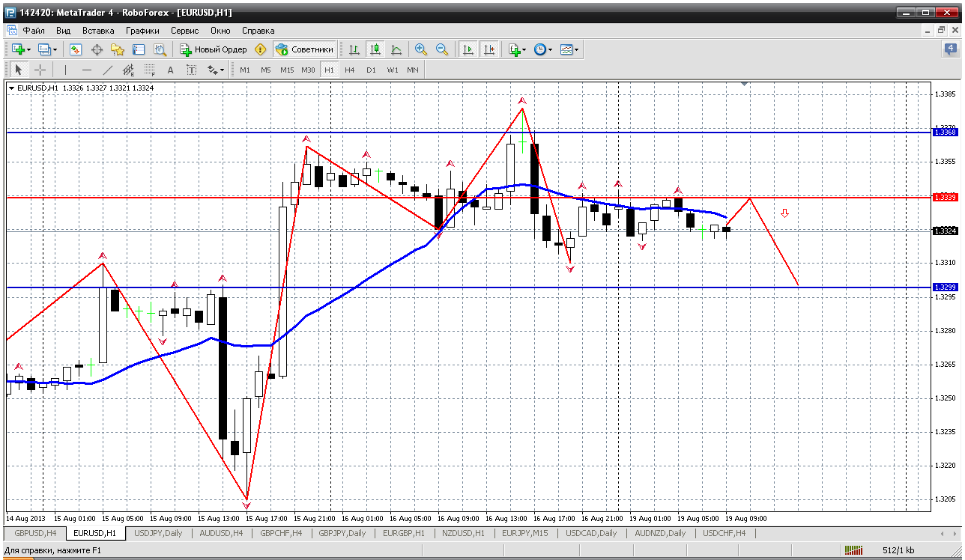Expand the new chart dropdown arrow

(28, 50)
